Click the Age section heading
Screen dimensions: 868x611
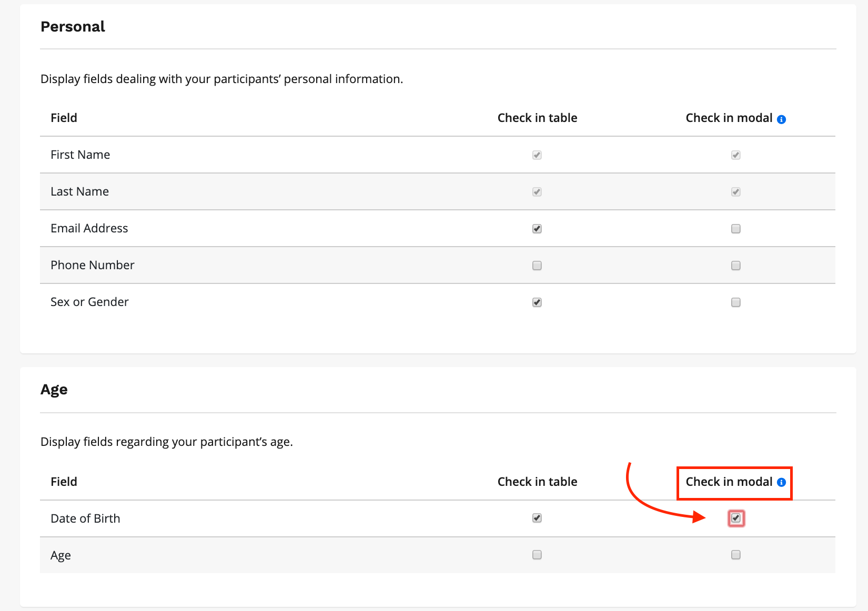tap(54, 390)
